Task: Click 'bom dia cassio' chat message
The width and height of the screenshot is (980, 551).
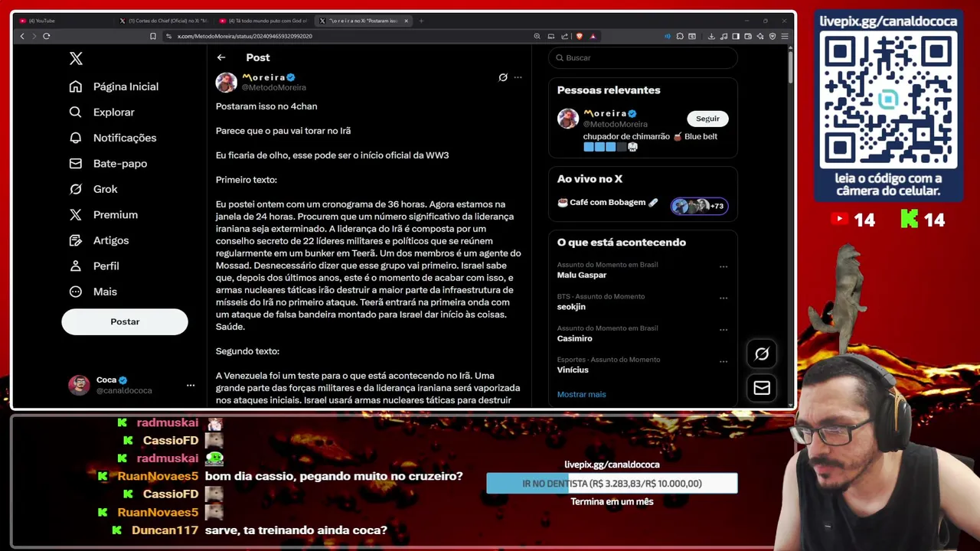Action: [334, 476]
